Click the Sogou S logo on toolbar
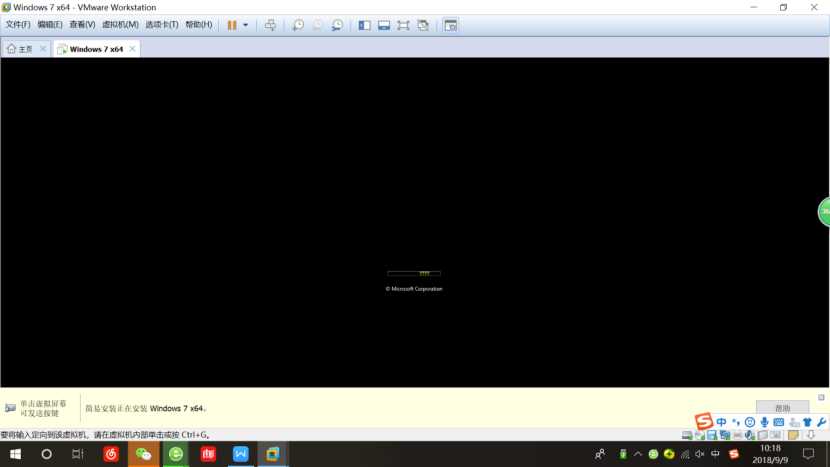The image size is (830, 467). tap(704, 421)
